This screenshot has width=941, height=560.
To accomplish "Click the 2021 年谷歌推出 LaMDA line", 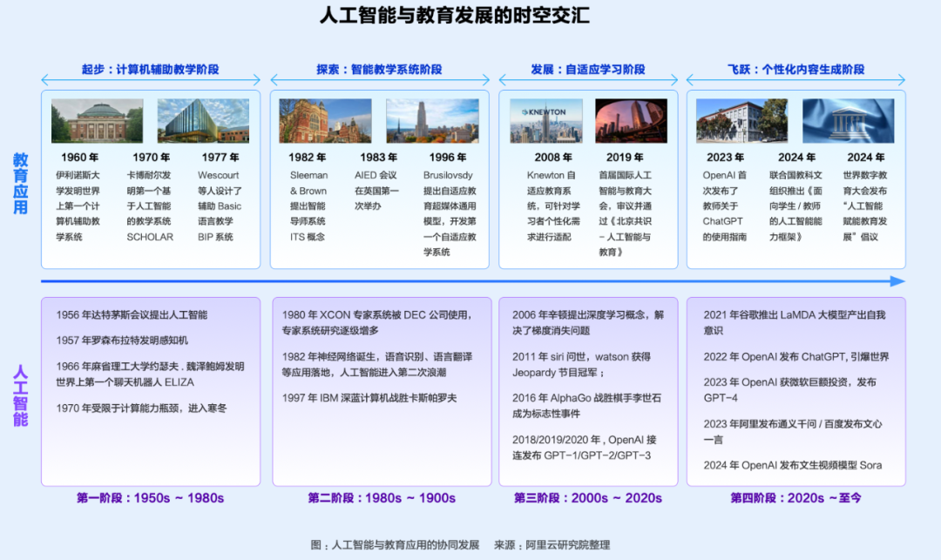I will point(795,322).
